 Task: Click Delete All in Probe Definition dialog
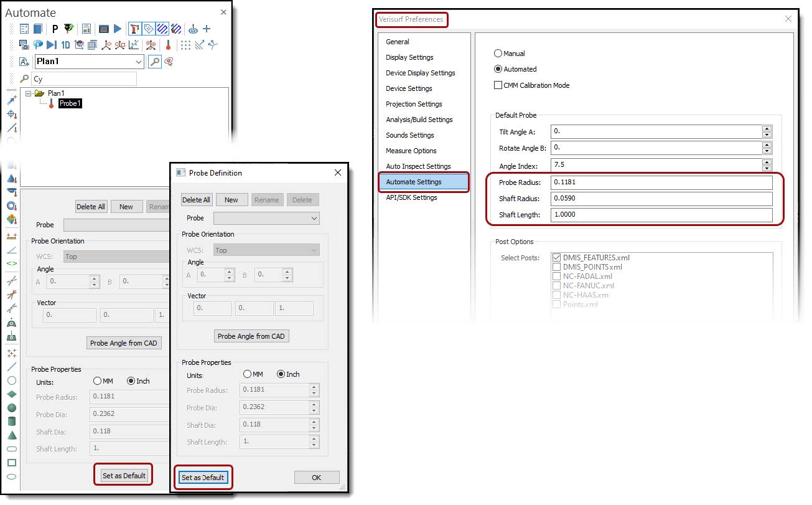coord(197,200)
